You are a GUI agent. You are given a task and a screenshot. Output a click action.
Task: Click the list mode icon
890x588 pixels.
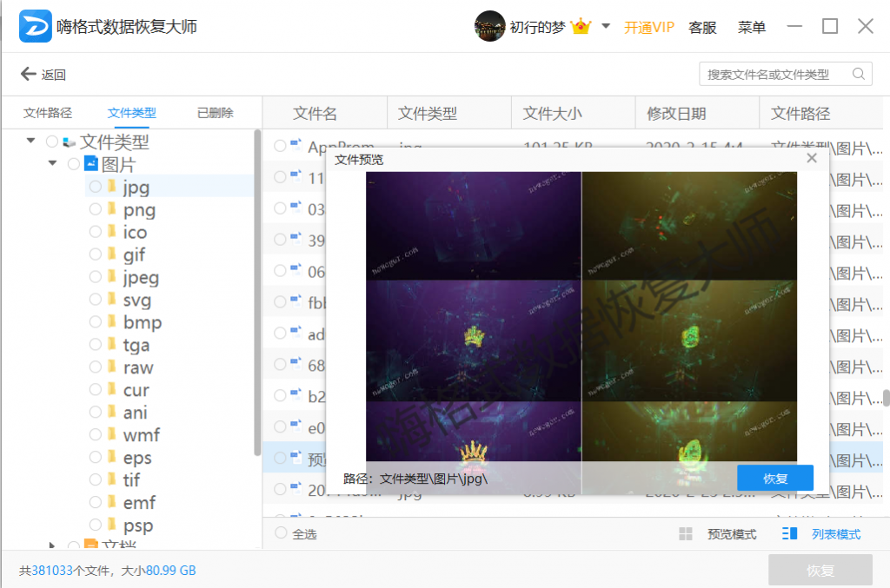(x=789, y=533)
